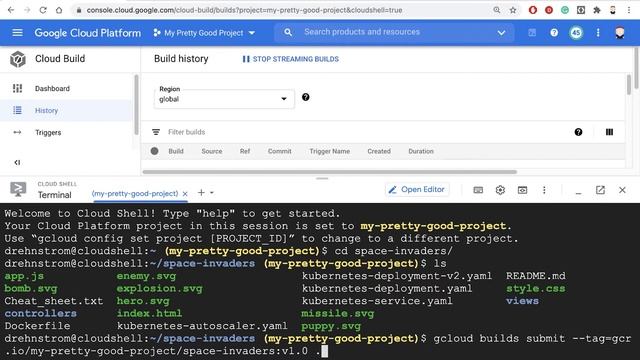Viewport: 640px width, 360px height.
Task: Expand the new terminal tab dropdown arrow
Action: pos(212,192)
